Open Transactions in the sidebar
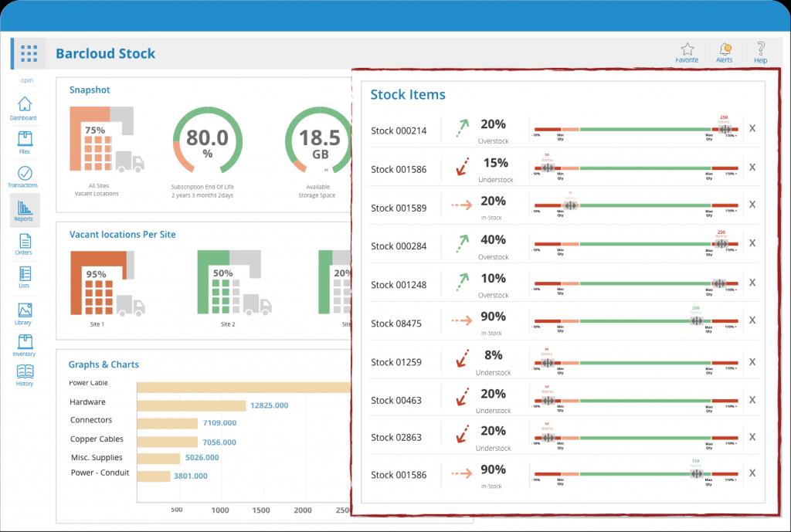791x532 pixels. [x=24, y=175]
